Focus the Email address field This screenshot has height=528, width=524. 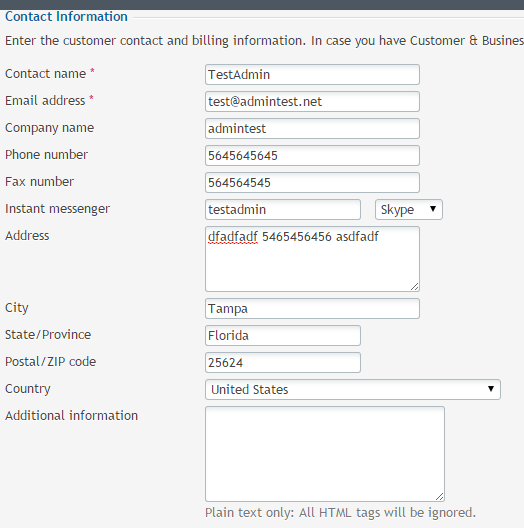click(x=312, y=101)
